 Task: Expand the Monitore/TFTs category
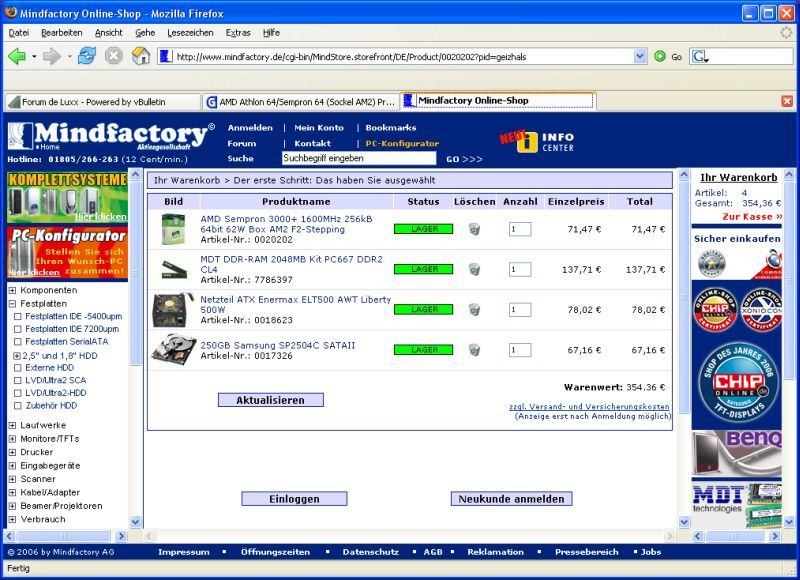coord(12,439)
